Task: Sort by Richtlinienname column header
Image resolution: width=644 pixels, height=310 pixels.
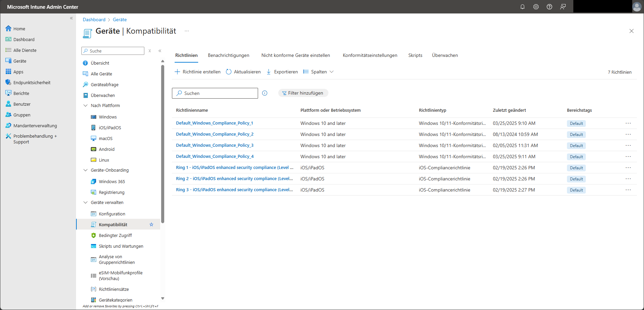Action: pyautogui.click(x=192, y=110)
